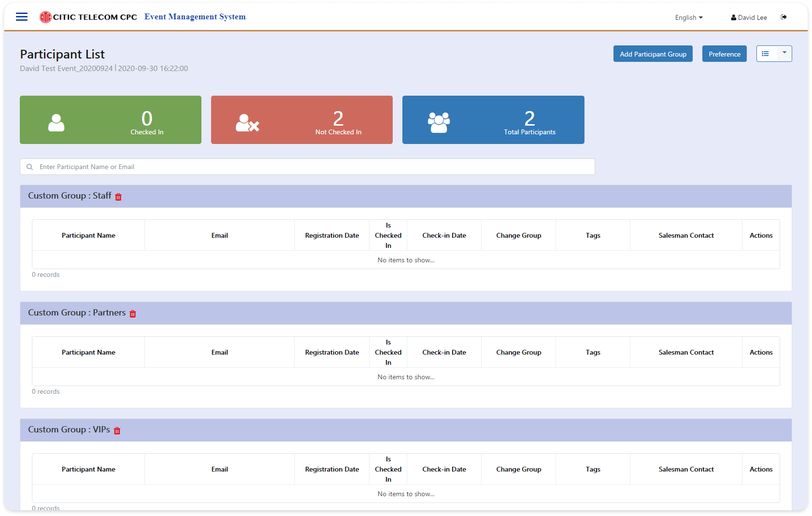Viewport: 812px width, 516px height.
Task: Click the CITIC TELECOM CPC logo
Action: (x=87, y=16)
